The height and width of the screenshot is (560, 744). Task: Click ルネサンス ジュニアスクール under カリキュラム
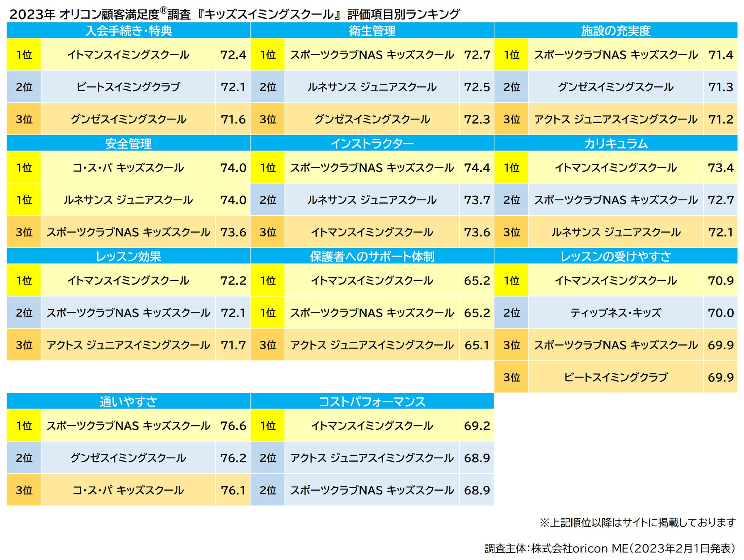[616, 232]
